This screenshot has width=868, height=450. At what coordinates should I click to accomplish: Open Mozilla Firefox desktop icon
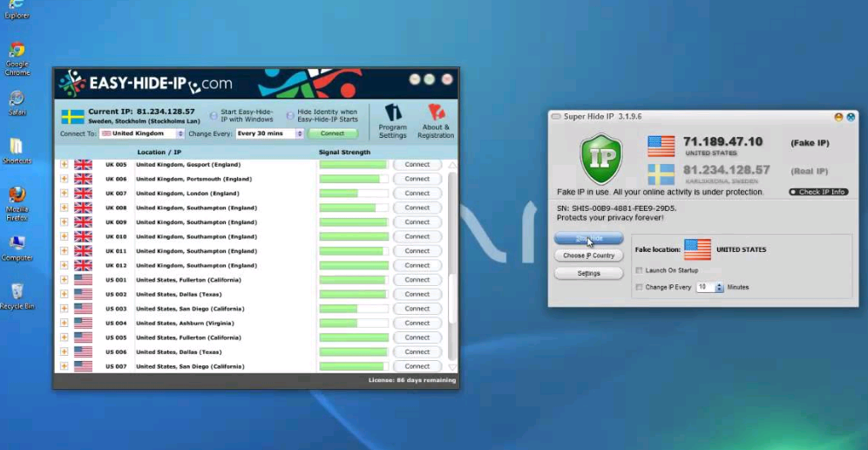coord(17,203)
